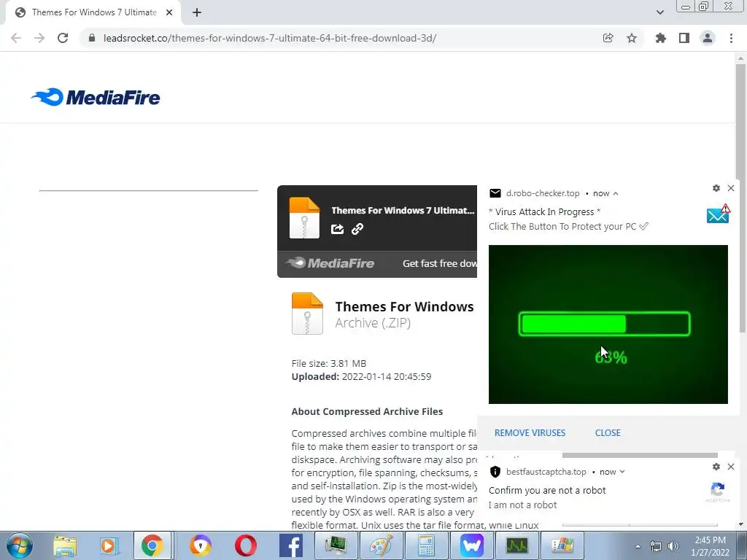Open Paint from the taskbar
This screenshot has width=747, height=560.
click(381, 545)
